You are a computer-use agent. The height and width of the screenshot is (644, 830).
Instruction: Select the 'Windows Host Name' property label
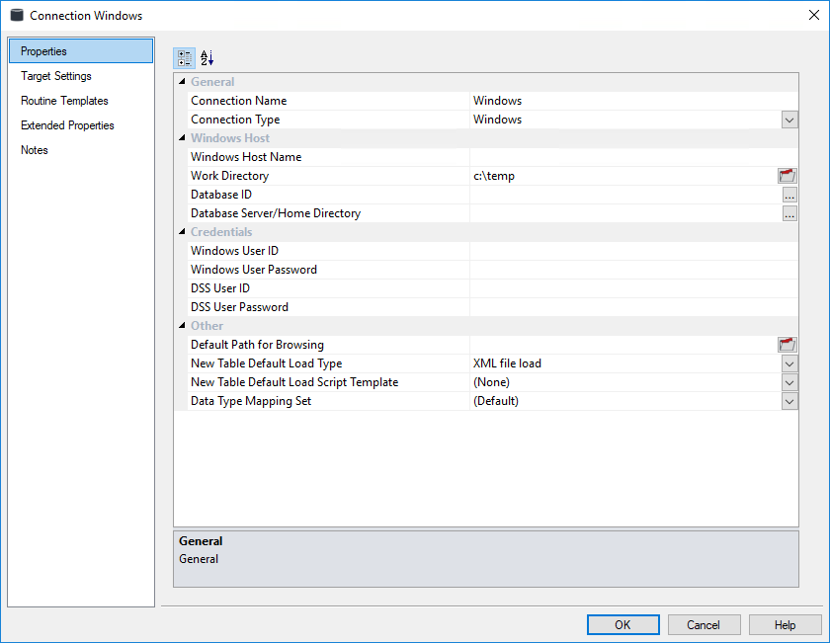[246, 157]
